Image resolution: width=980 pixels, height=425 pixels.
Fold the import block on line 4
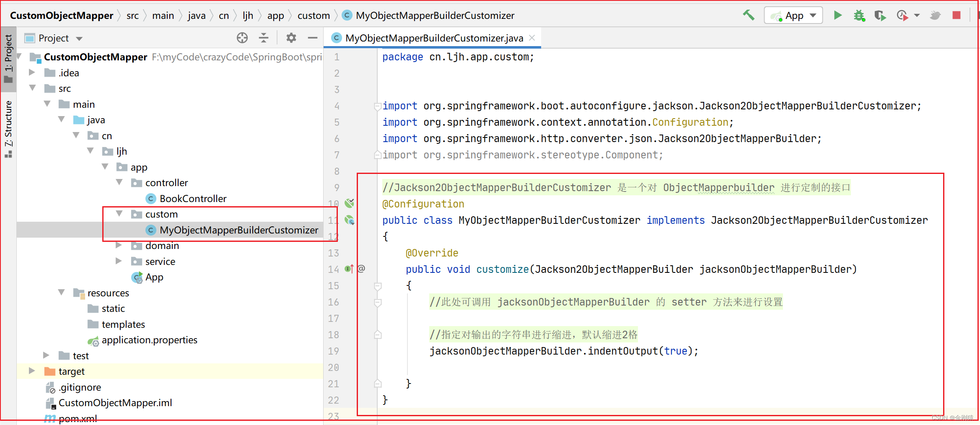pos(378,106)
